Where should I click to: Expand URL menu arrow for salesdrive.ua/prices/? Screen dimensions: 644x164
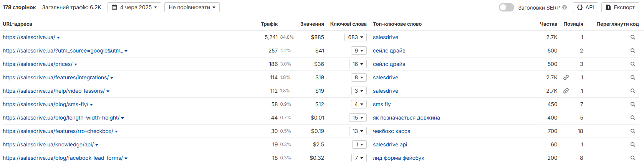pyautogui.click(x=76, y=64)
